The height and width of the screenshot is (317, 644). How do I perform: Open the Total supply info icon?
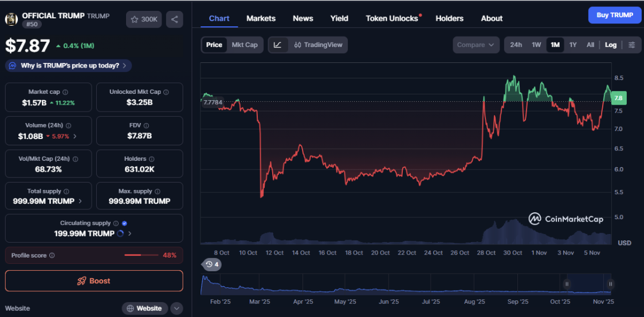pyautogui.click(x=66, y=191)
